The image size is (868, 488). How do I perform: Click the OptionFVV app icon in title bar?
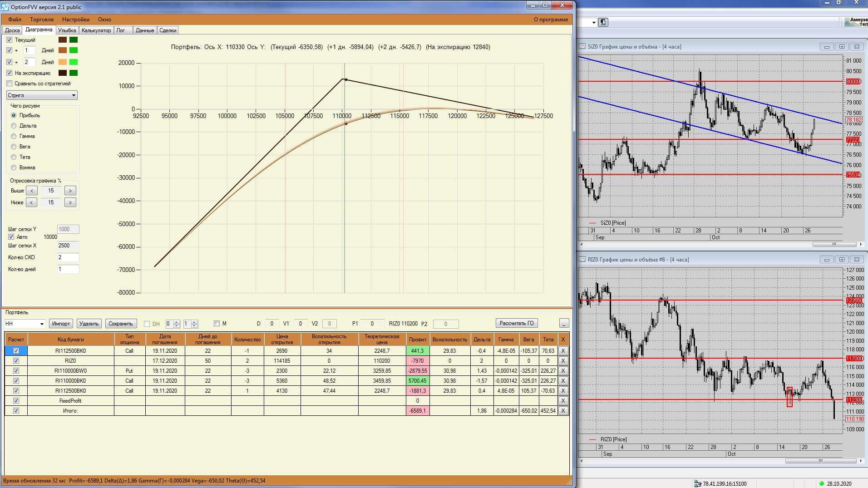tap(5, 7)
